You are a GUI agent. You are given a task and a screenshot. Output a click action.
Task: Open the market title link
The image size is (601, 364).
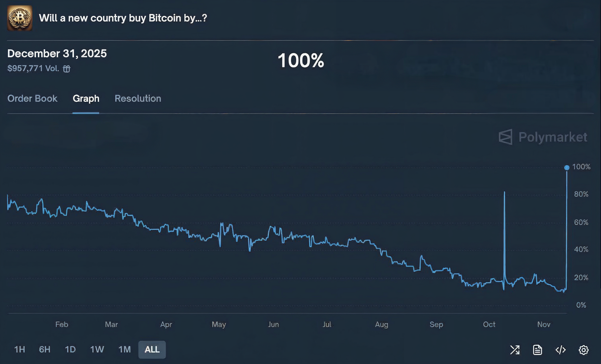(123, 18)
